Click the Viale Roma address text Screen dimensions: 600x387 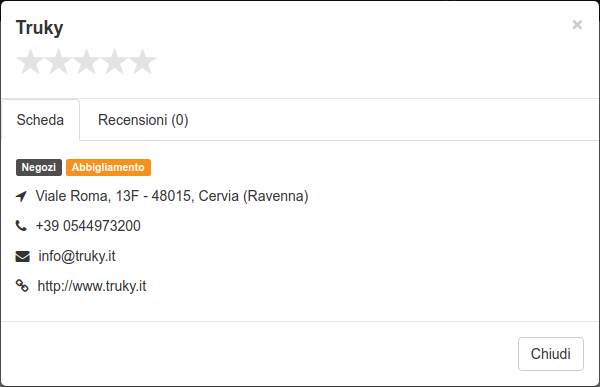point(172,196)
